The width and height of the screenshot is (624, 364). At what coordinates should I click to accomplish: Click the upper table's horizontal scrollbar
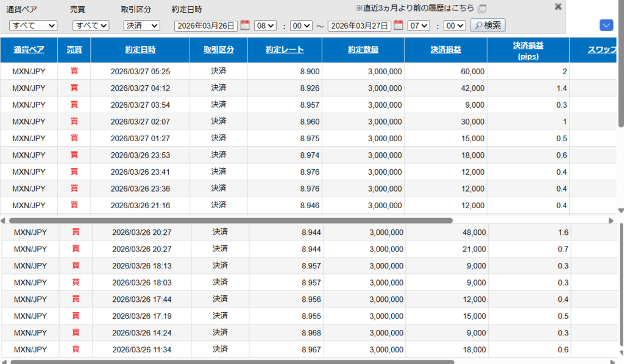[230, 220]
